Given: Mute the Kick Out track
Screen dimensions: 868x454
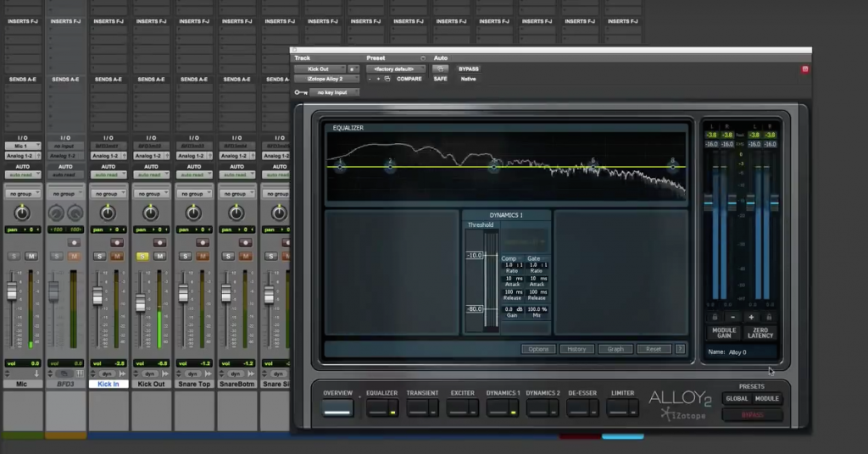Looking at the screenshot, I should click(159, 256).
